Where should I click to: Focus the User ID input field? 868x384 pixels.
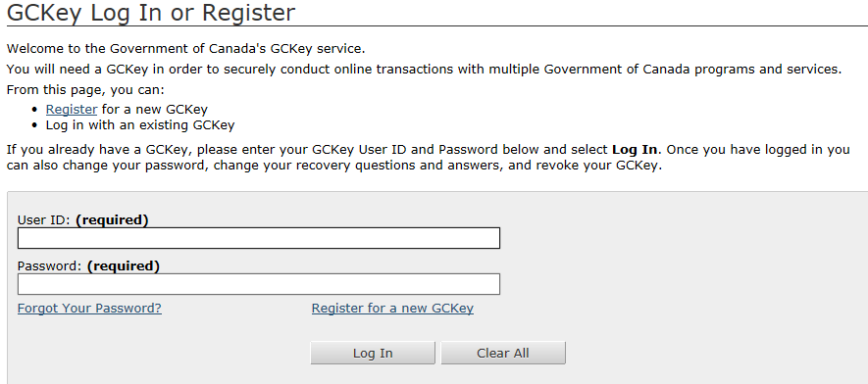tap(259, 238)
